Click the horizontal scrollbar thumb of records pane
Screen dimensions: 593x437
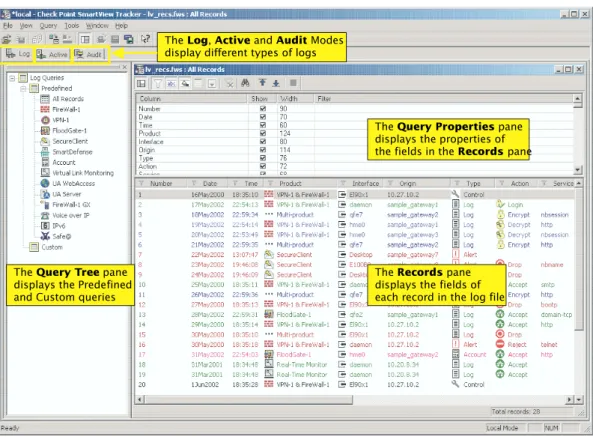click(x=249, y=399)
